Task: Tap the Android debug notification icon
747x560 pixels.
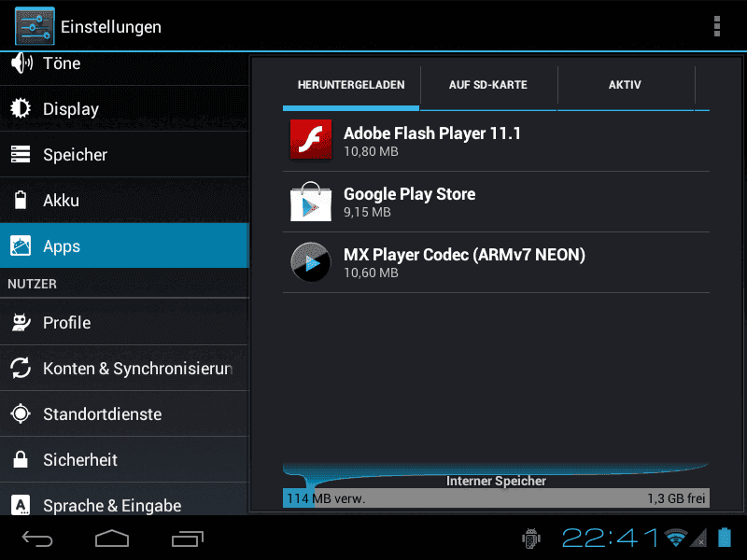Action: click(531, 539)
